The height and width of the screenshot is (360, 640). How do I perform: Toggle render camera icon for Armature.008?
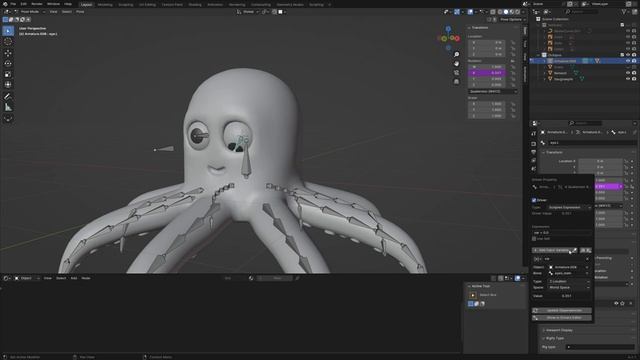tap(634, 61)
